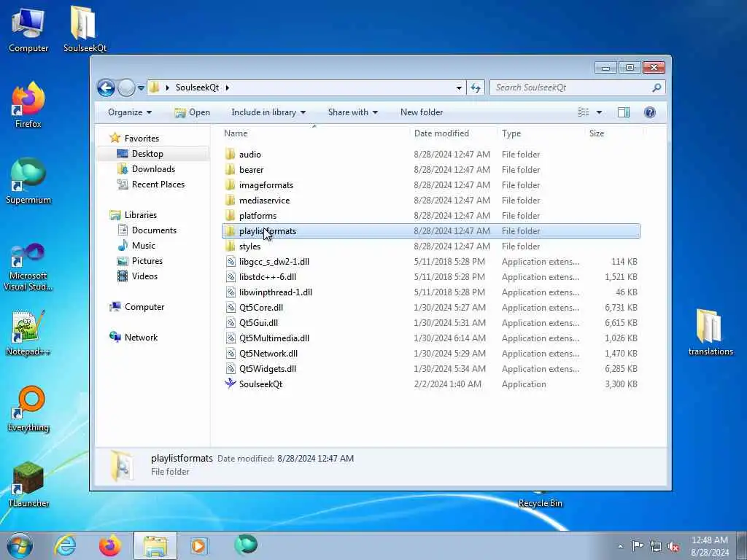This screenshot has height=560, width=747.
Task: Select Desktop in the navigation pane
Action: click(x=147, y=154)
